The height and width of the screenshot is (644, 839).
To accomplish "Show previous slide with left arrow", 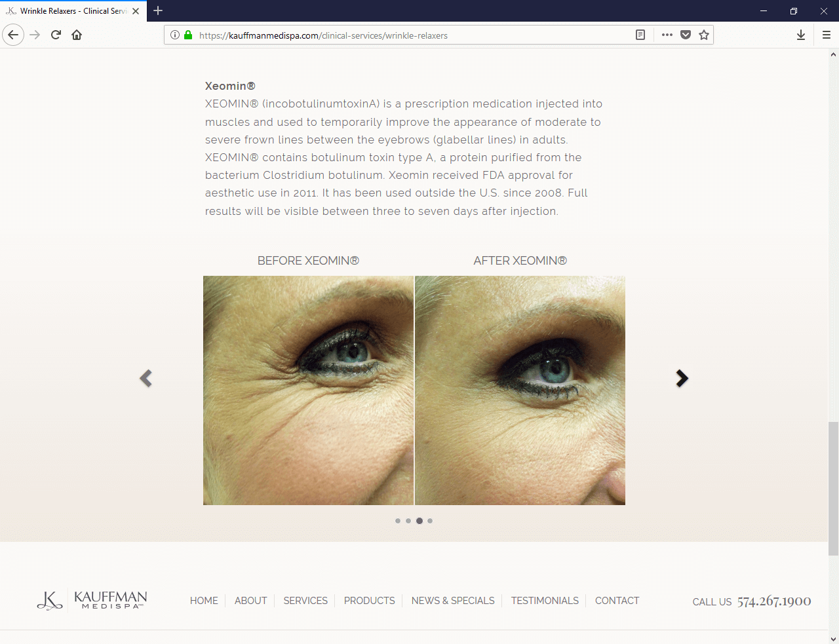I will coord(146,378).
